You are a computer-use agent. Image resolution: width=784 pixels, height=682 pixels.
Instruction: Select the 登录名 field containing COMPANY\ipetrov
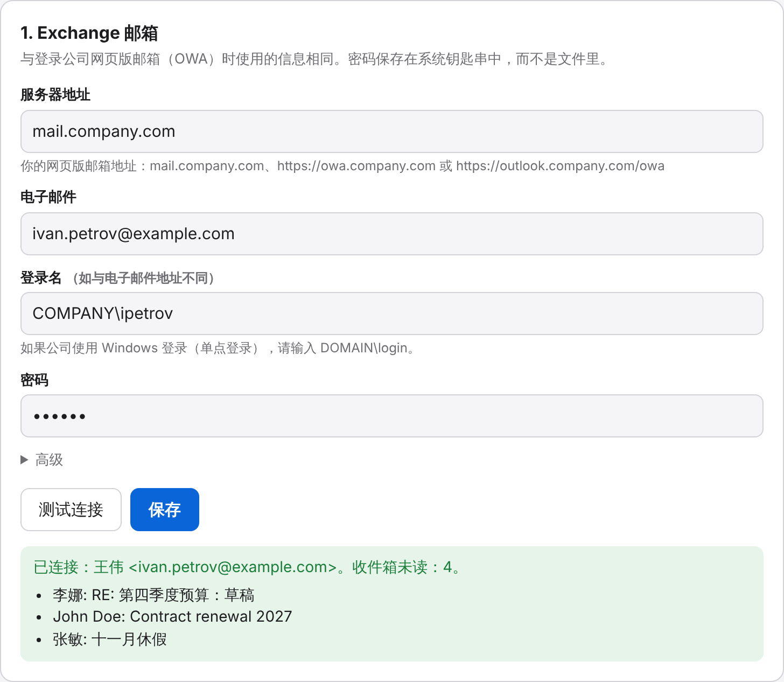pos(392,314)
